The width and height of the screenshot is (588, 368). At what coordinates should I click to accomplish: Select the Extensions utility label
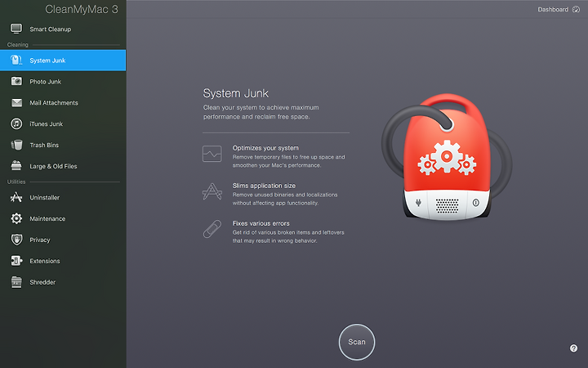[x=45, y=261]
